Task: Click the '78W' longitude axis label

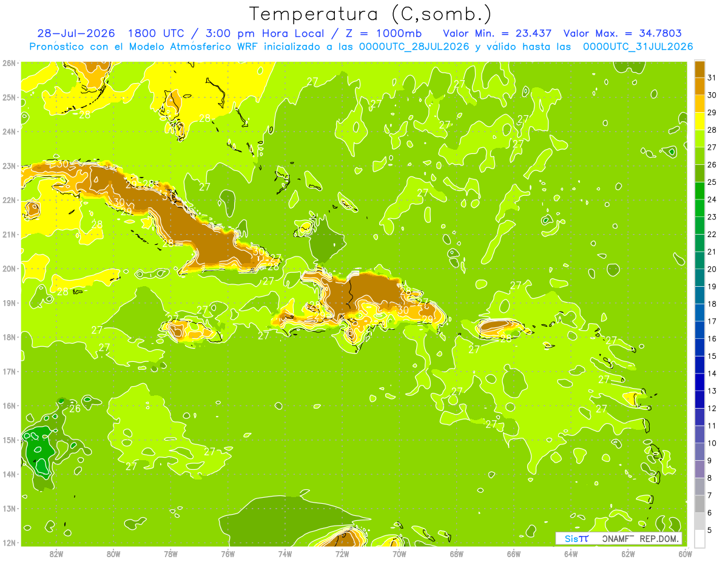Action: [x=171, y=554]
